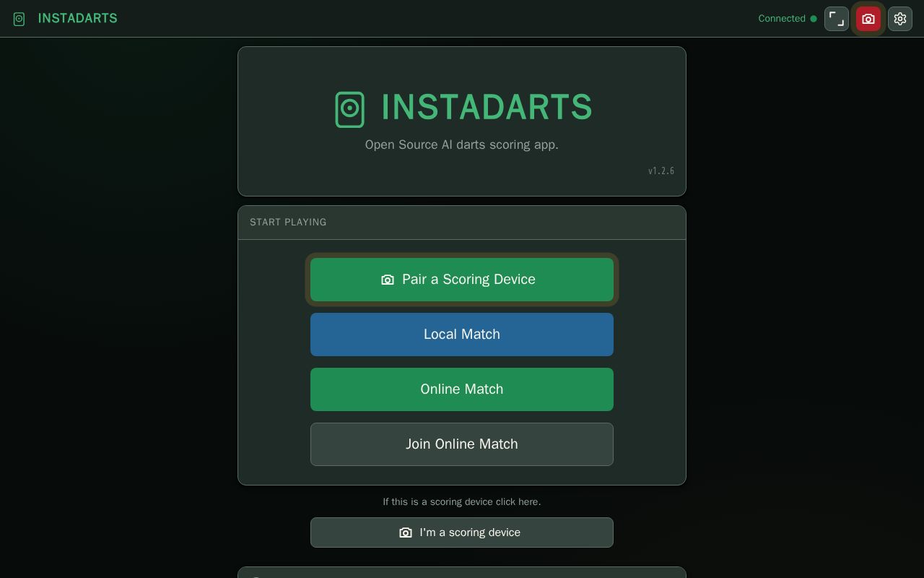Screen dimensions: 924x578
Task: Click the 'Open Source AI darts scoring app.' tagline
Action: click(x=462, y=144)
